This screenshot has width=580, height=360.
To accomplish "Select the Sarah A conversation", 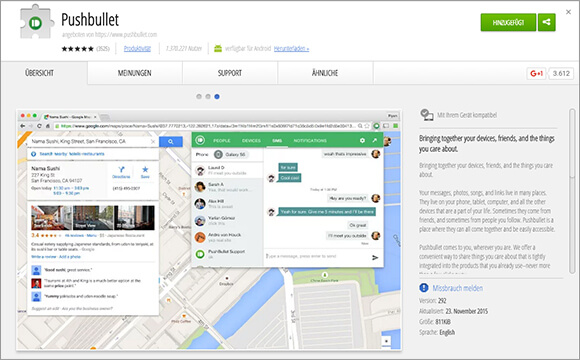I will tap(227, 187).
